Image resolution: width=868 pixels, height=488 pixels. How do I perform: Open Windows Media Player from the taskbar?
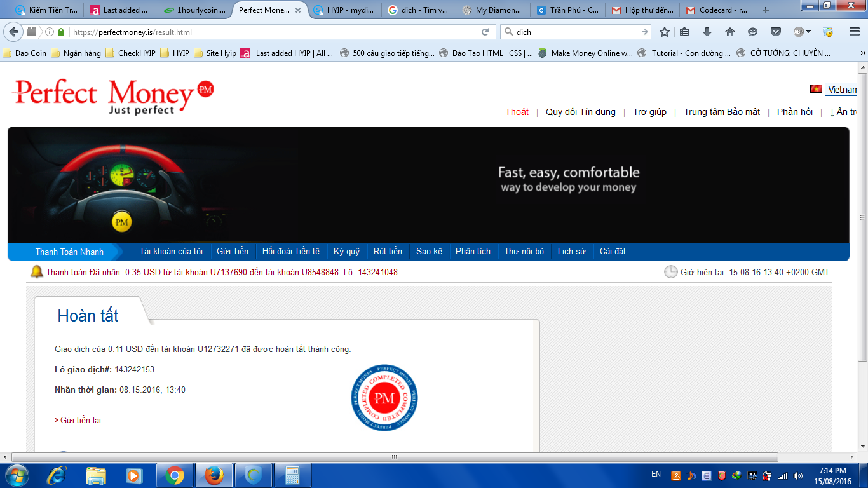point(134,475)
